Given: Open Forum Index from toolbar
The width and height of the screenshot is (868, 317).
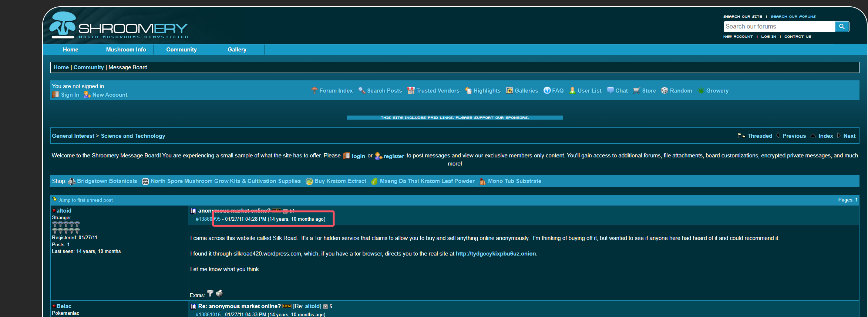Looking at the screenshot, I should [336, 91].
